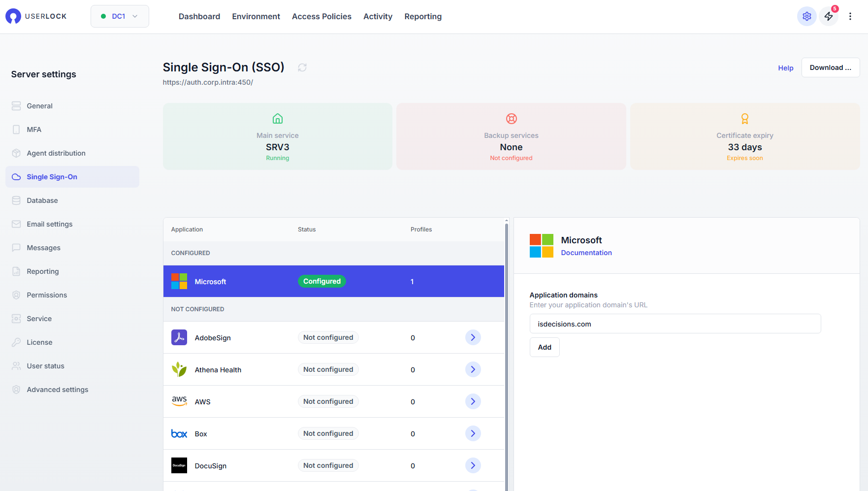
Task: Go to the Activity menu
Action: point(378,16)
